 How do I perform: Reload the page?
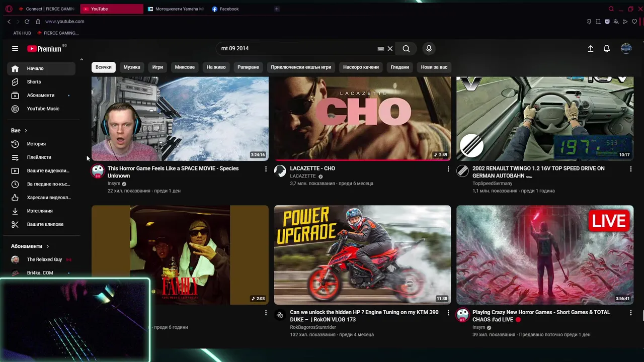(x=27, y=22)
